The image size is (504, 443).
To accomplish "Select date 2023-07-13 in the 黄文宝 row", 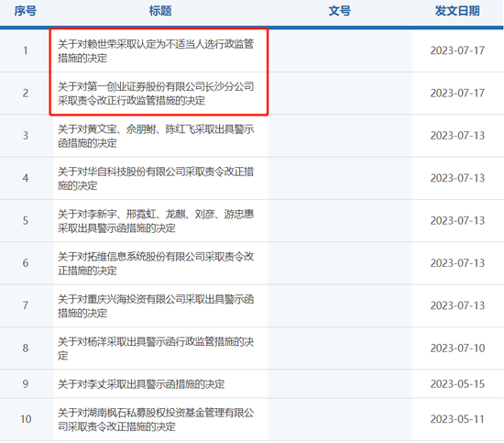I will 457,136.
